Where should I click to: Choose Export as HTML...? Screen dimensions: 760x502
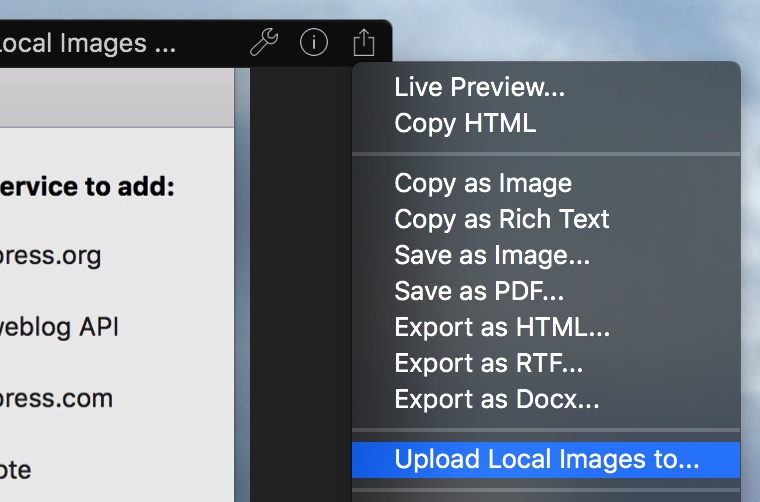point(546,327)
